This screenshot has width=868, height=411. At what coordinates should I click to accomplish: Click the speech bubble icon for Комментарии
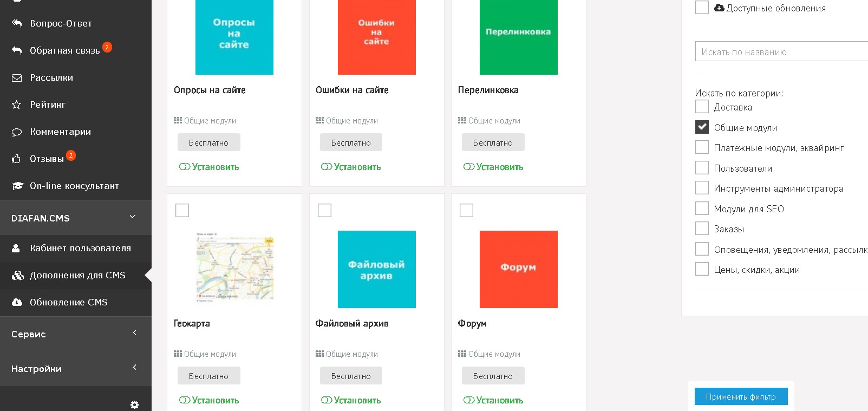click(x=17, y=132)
